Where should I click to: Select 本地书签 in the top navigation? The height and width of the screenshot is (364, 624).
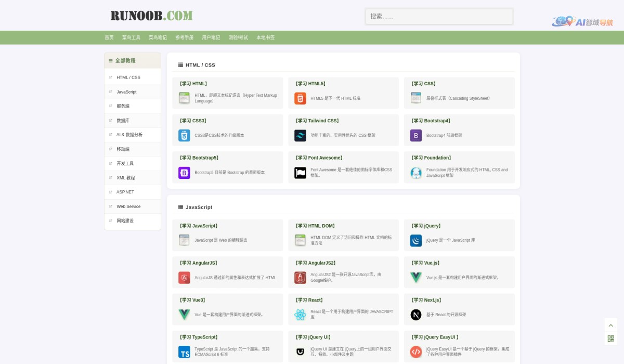pos(265,37)
